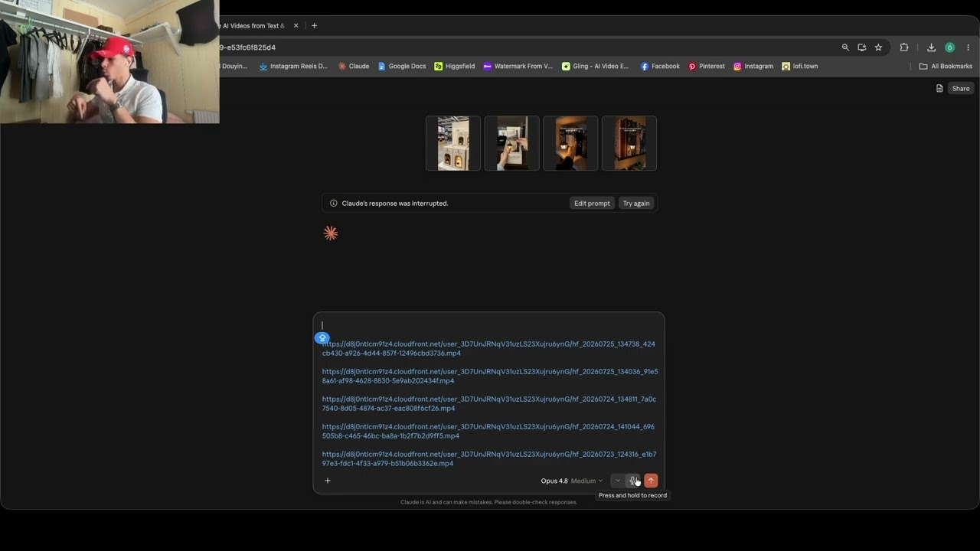Open the green Chrome profile avatar
Viewport: 980px width, 551px height.
point(949,47)
